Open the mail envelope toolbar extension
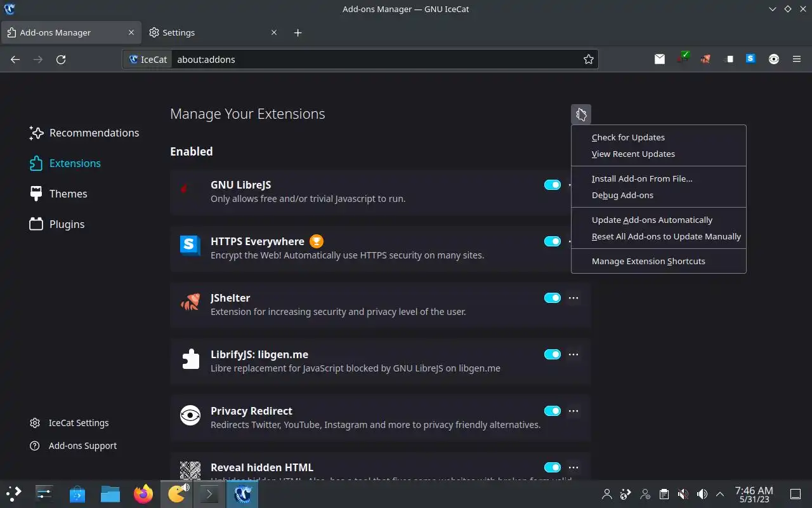This screenshot has height=508, width=812. (660, 59)
